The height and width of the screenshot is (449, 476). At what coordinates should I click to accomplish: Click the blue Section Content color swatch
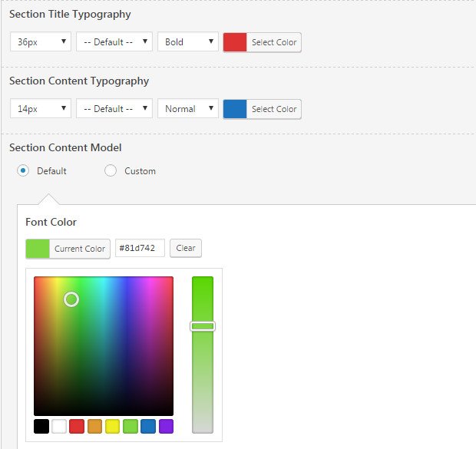[x=235, y=109]
